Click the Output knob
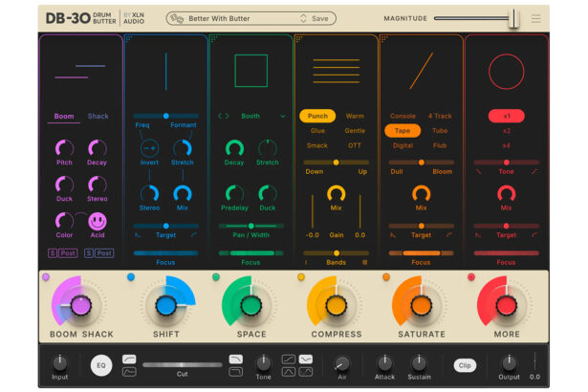 [x=509, y=362]
